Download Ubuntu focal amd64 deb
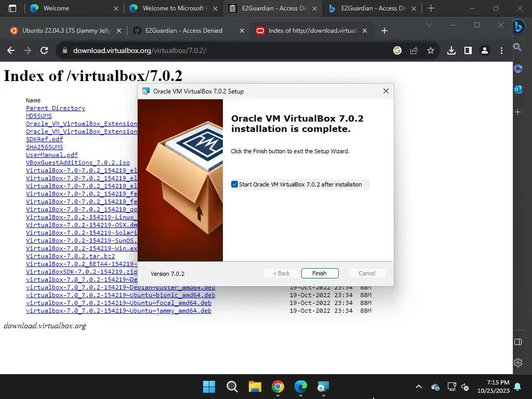The height and width of the screenshot is (399, 532). tap(119, 303)
